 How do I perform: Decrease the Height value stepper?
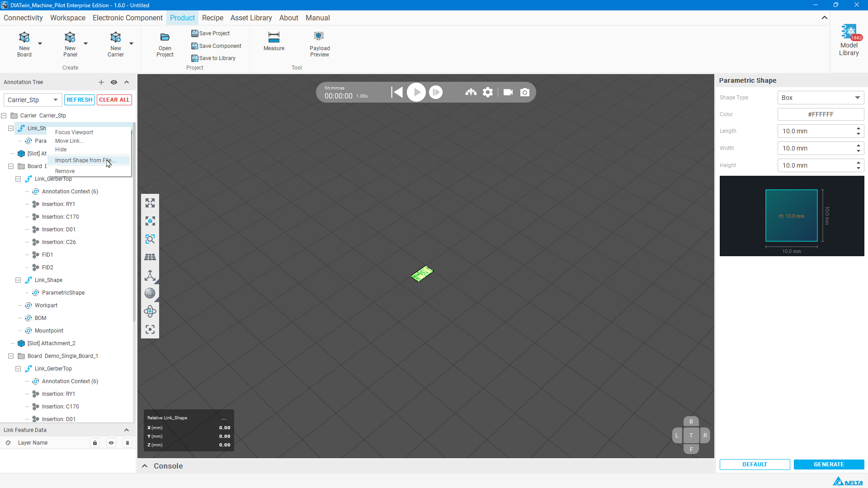859,169
